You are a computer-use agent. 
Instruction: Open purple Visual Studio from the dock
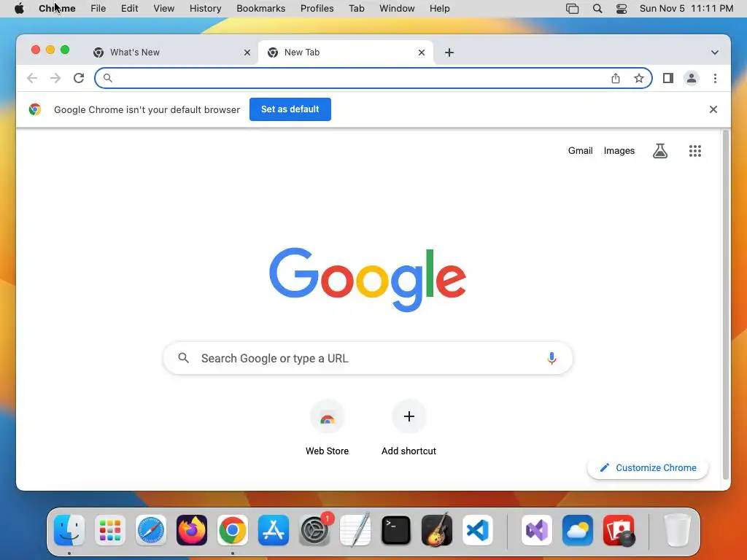537,530
